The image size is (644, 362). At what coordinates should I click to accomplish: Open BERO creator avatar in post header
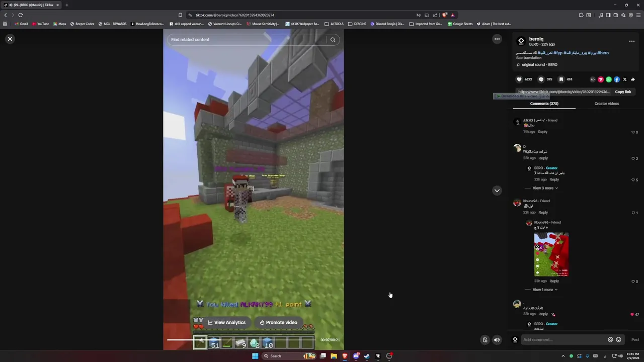521,41
